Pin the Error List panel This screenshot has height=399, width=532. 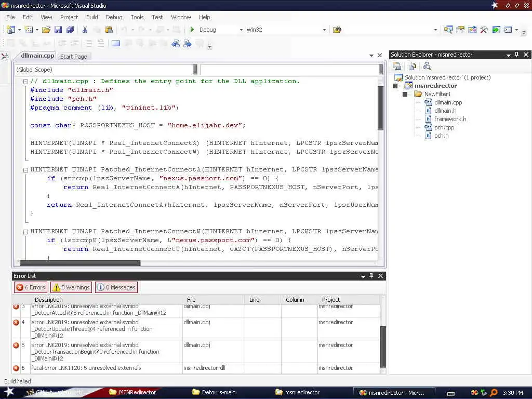[371, 276]
